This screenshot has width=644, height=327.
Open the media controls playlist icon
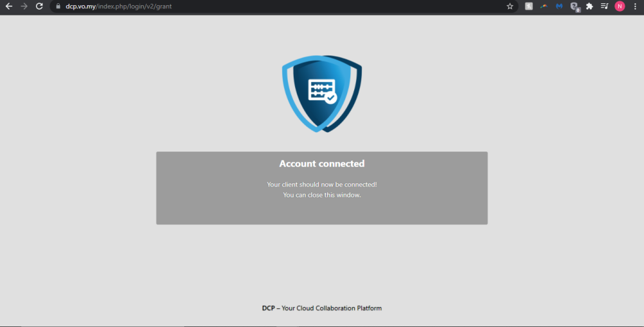coord(604,6)
